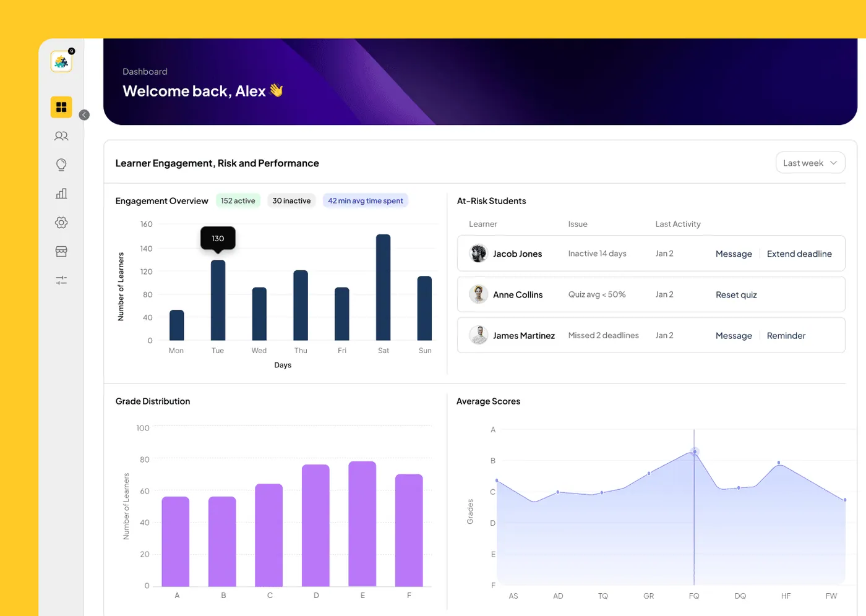This screenshot has height=616, width=866.
Task: Open the gear settings icon in sidebar
Action: (x=61, y=223)
